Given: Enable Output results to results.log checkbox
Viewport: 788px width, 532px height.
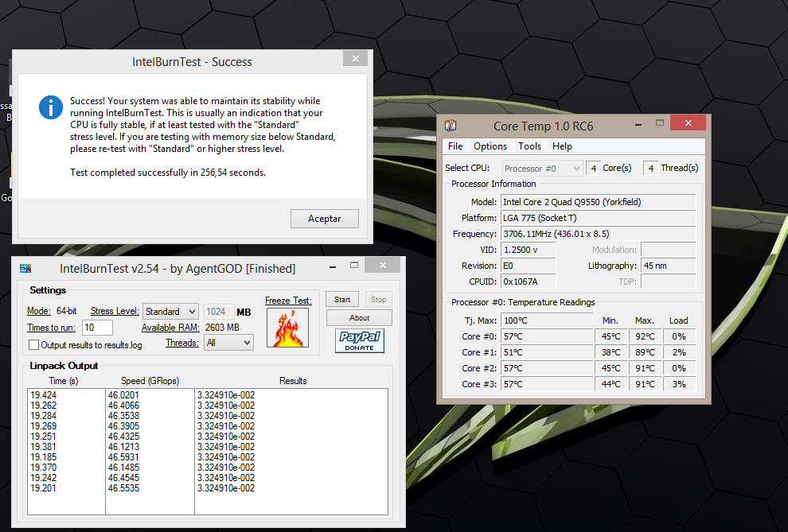Looking at the screenshot, I should 33,345.
